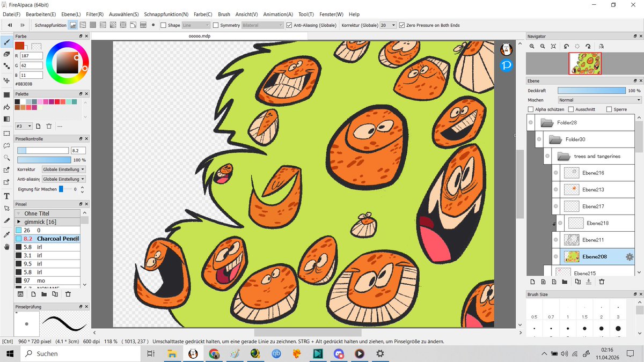Select the Eyedropper tool

[6, 234]
